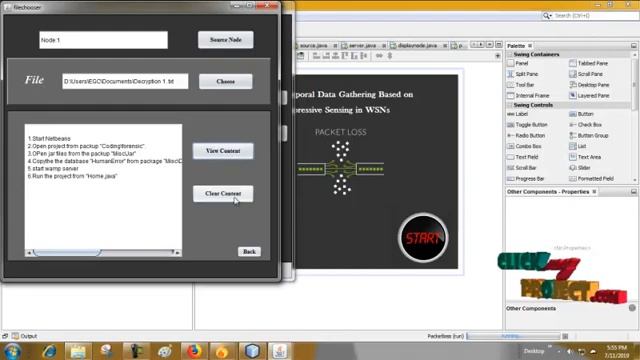Click the vertical resize icon in designer toolbar
Screen dimensions: 640x360
[390, 56]
